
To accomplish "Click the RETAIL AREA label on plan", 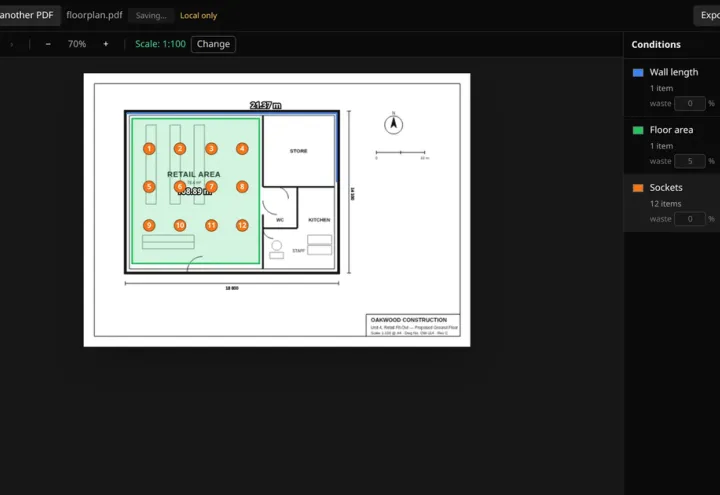I will (x=194, y=174).
